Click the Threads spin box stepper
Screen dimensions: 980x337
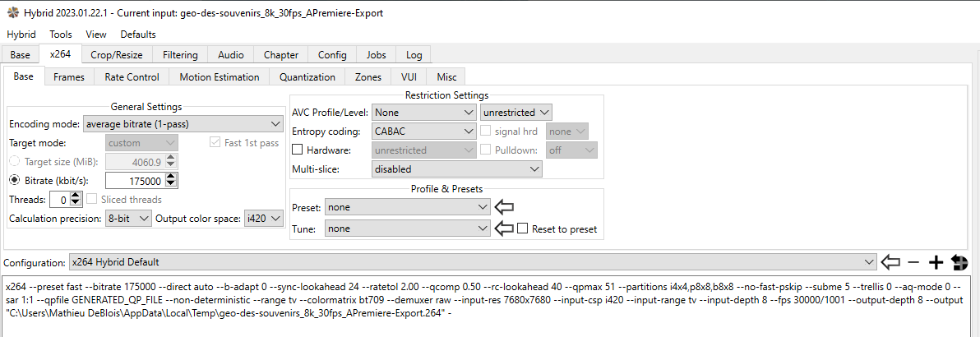coord(76,200)
